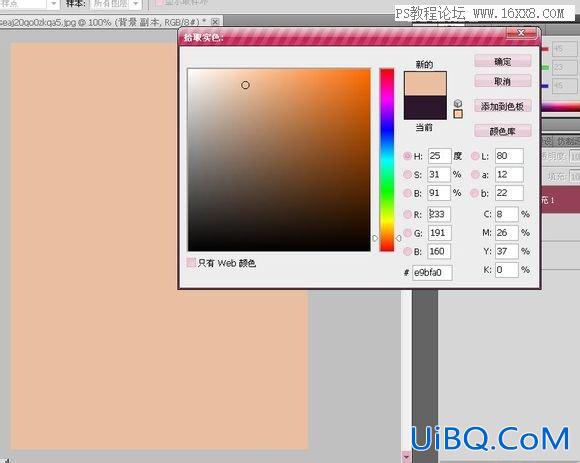Image resolution: width=580 pixels, height=463 pixels.
Task: Click the scrollbar down arrow at bottom
Action: pos(406,457)
